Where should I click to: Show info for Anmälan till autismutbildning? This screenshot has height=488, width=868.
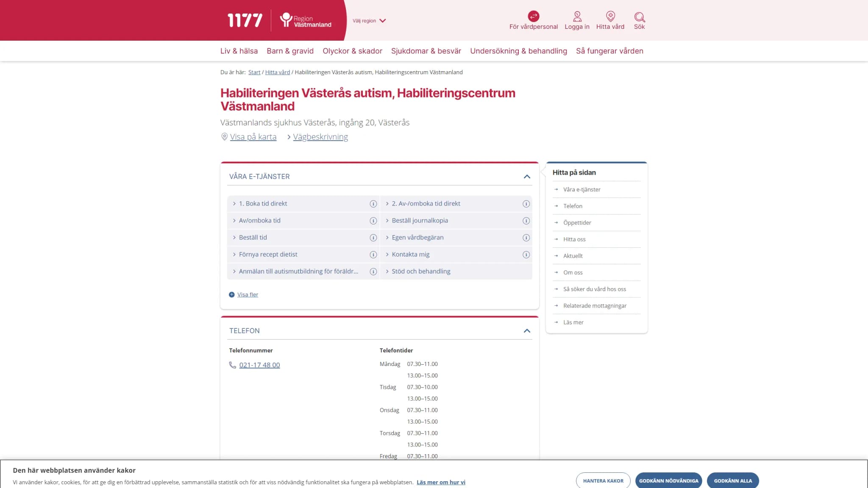click(x=373, y=272)
